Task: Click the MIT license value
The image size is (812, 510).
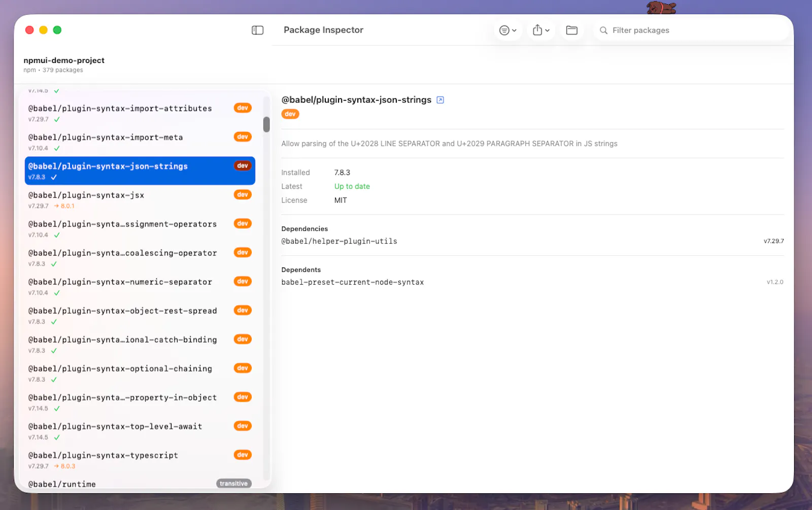Action: 341,200
